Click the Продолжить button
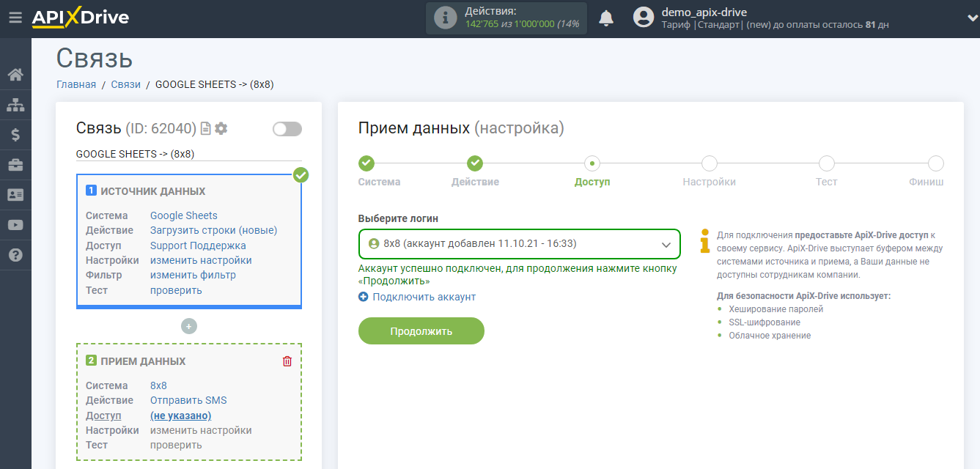 pos(421,330)
